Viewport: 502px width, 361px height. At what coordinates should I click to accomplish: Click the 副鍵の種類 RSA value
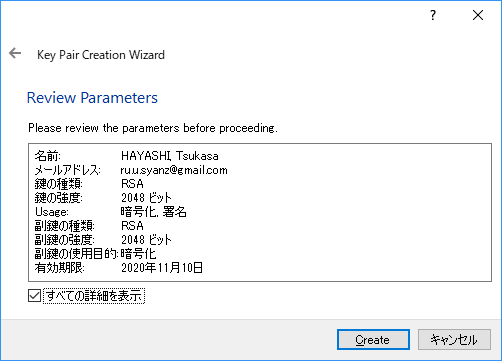click(x=132, y=226)
